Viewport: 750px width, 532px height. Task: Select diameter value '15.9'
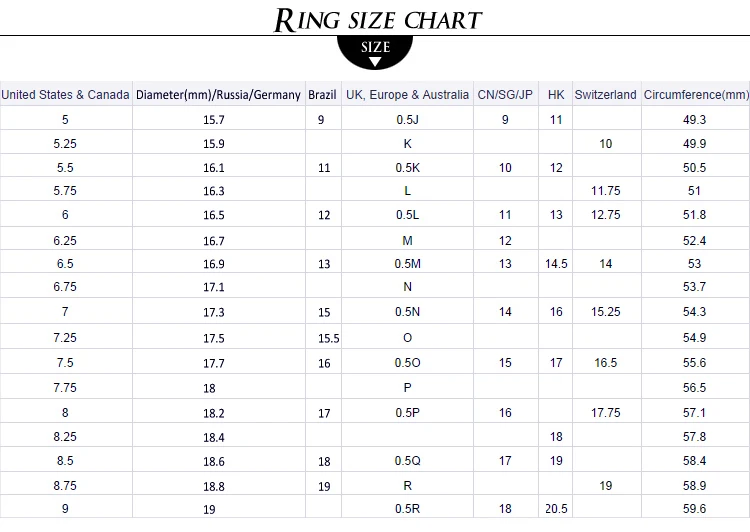pos(214,144)
